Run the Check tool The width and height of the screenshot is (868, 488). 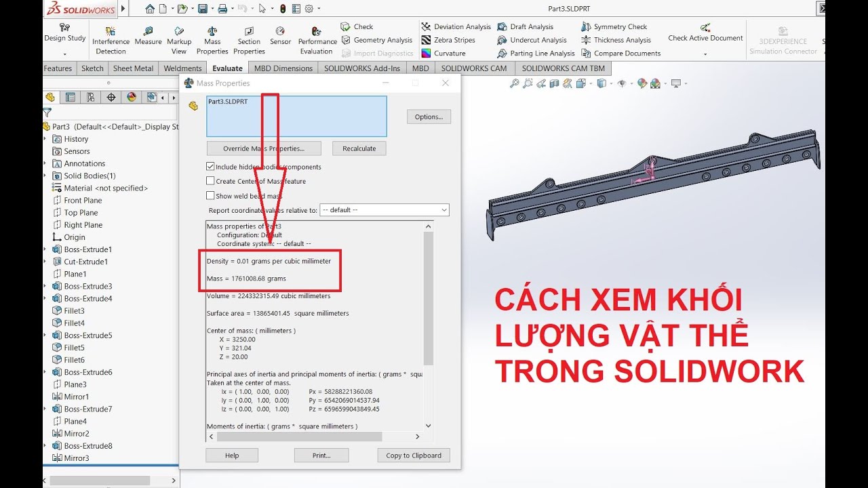357,26
